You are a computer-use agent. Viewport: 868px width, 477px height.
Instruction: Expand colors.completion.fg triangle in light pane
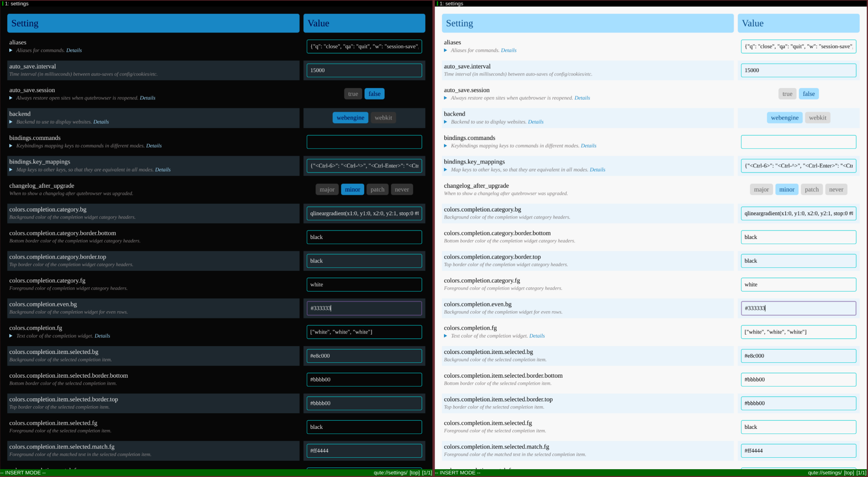[446, 336]
